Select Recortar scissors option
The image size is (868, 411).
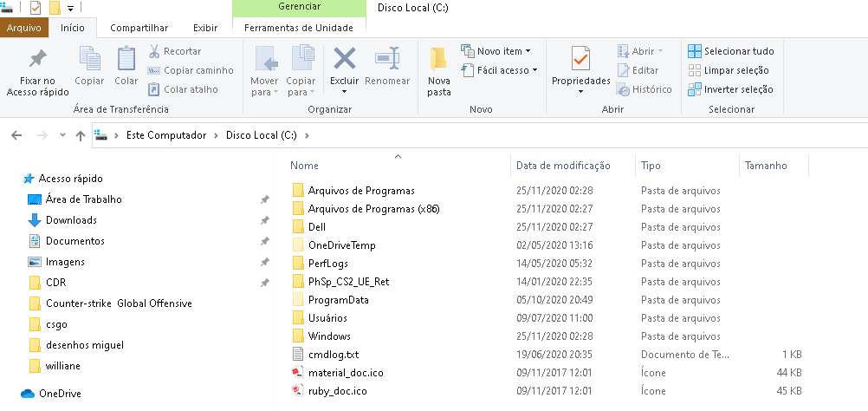[175, 51]
